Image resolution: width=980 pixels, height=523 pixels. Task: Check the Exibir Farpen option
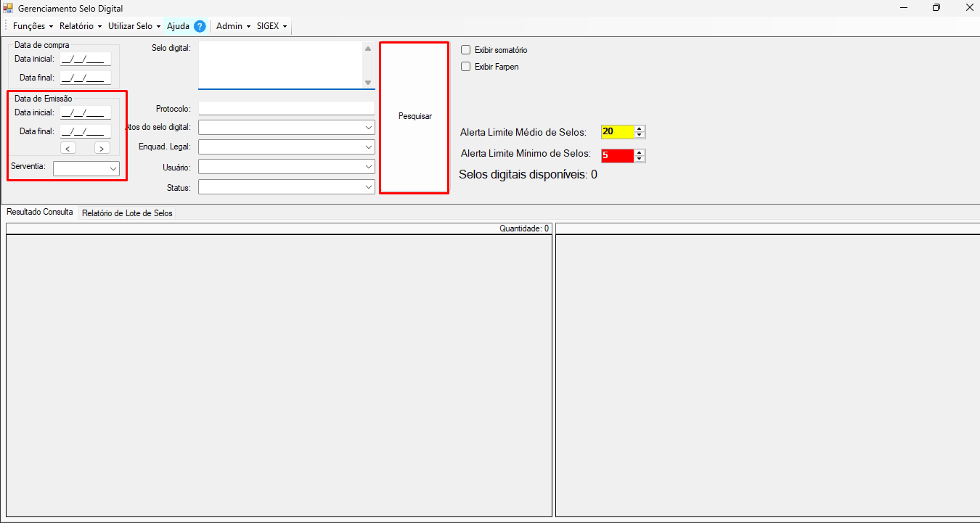(x=466, y=67)
